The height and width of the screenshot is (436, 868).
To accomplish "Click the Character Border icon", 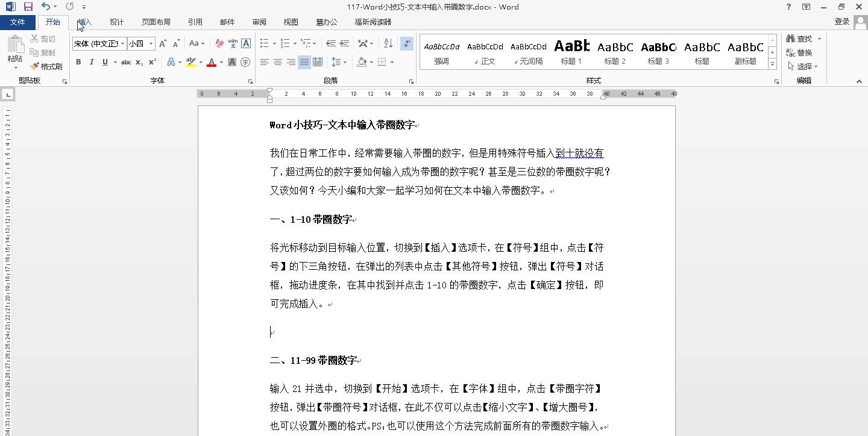I will [246, 43].
